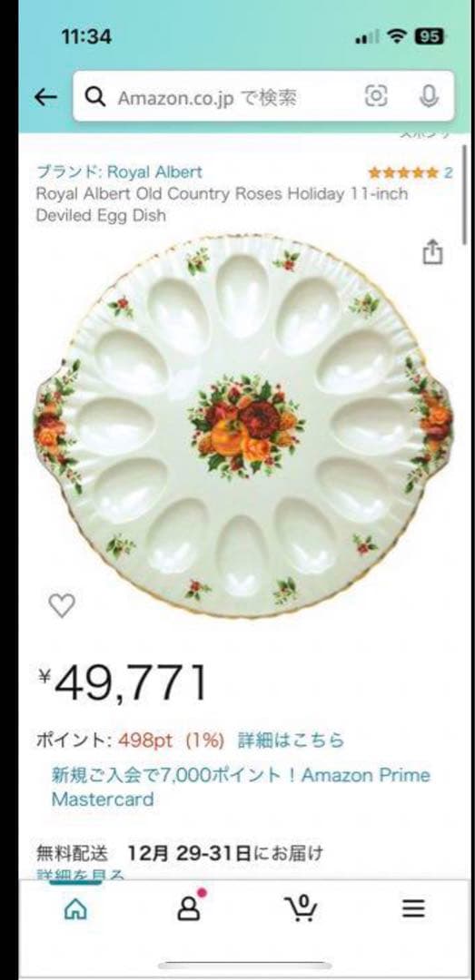The image size is (475, 980).
Task: Tap the share icon above the plate
Action: pyautogui.click(x=432, y=252)
